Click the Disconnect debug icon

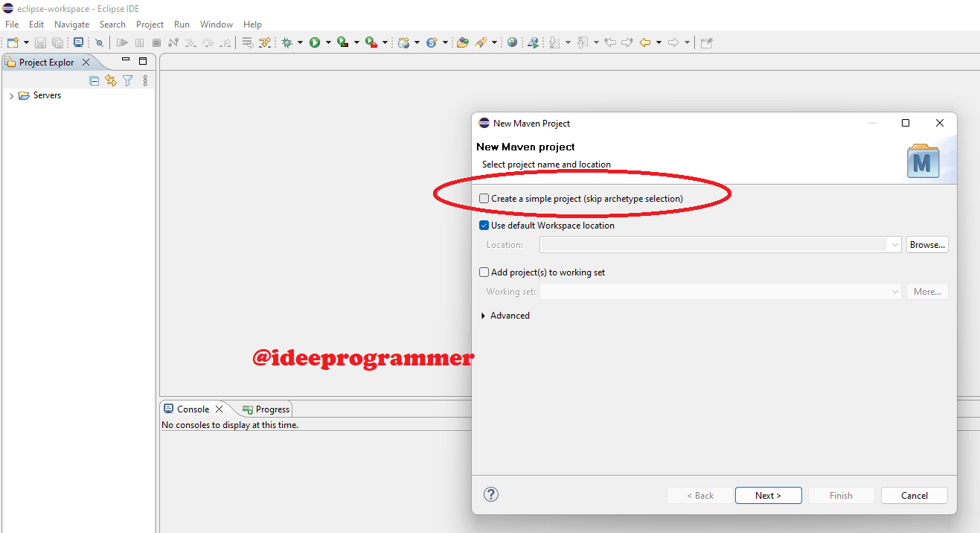[173, 42]
